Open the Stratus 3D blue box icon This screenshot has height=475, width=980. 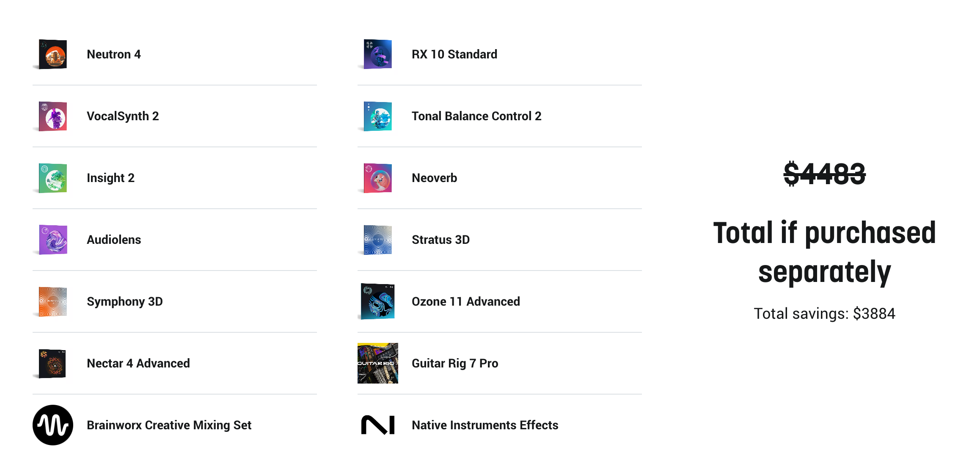[x=377, y=240]
